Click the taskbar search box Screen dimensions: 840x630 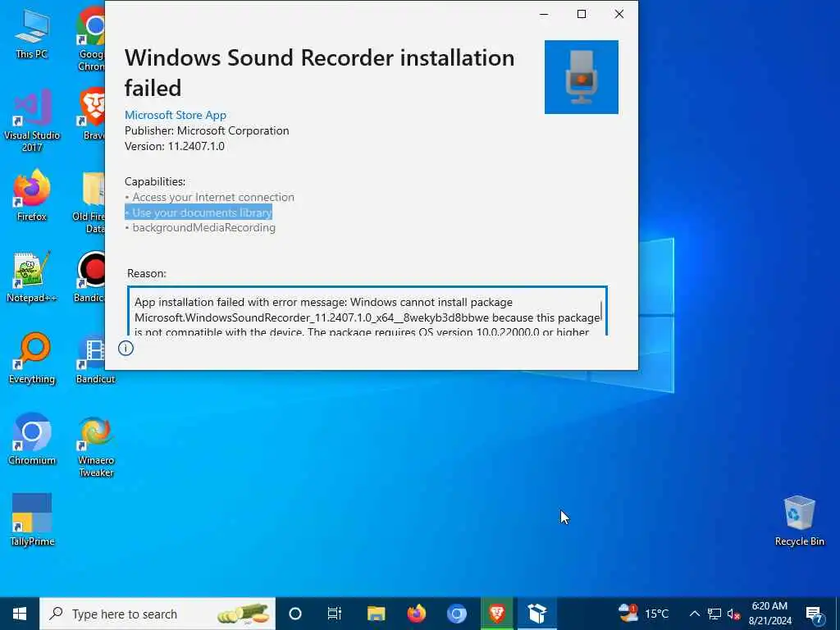point(157,614)
